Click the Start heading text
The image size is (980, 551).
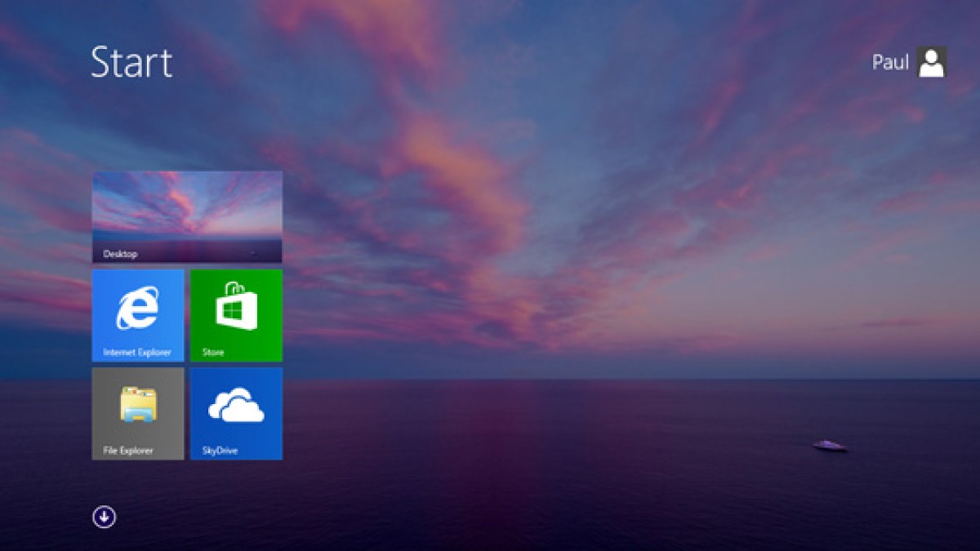(x=131, y=62)
